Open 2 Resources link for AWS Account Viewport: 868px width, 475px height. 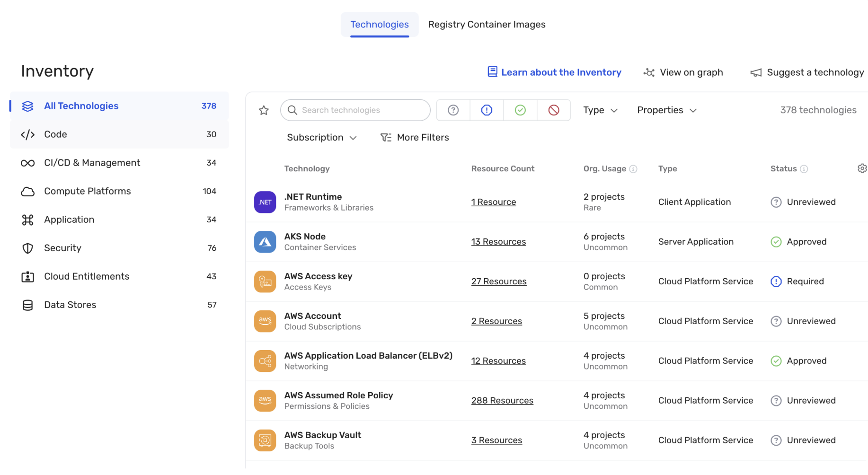(x=496, y=321)
